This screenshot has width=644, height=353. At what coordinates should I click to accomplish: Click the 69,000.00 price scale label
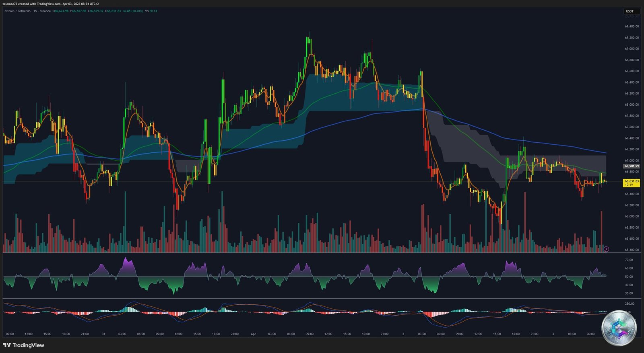tap(632, 49)
